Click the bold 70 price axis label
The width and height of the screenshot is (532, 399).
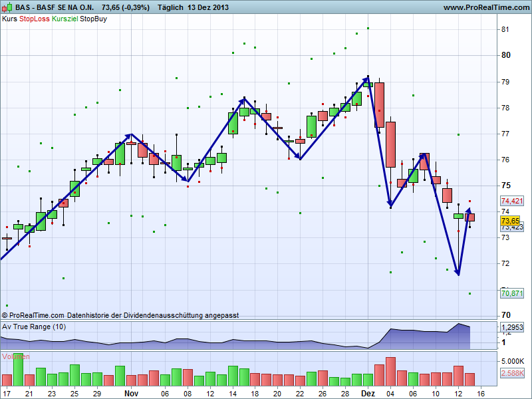(x=506, y=315)
